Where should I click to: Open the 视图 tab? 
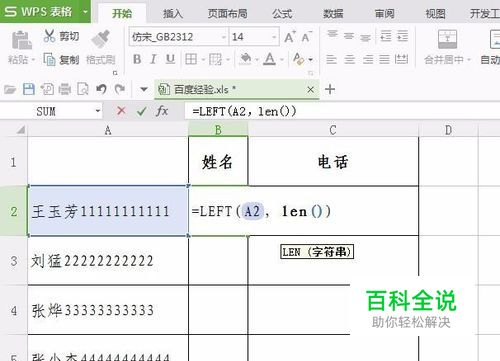click(x=435, y=14)
